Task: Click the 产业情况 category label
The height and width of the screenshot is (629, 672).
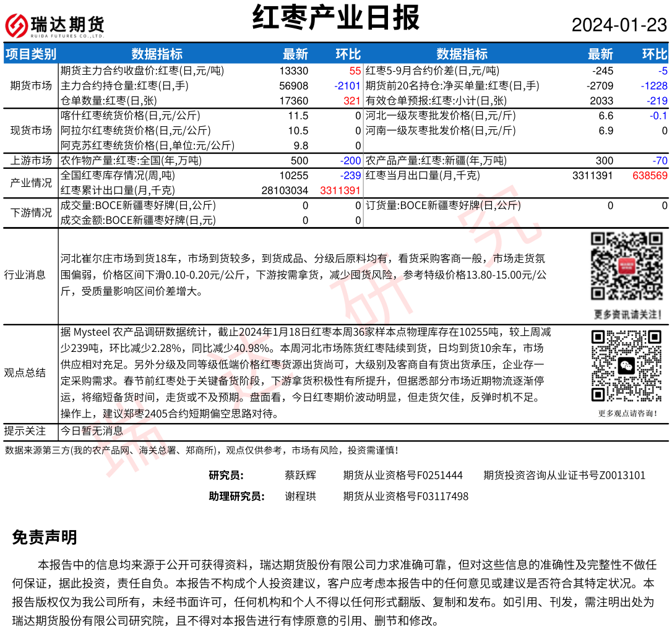Action: pos(31,183)
